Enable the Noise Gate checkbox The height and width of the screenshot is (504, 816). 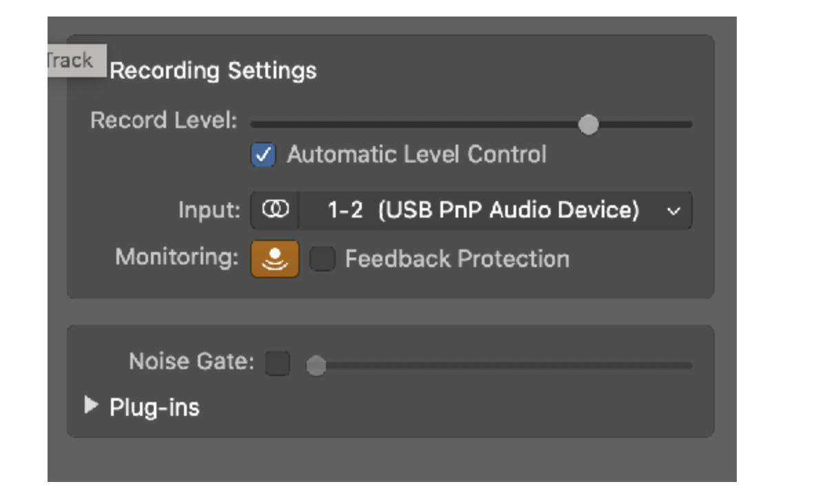pyautogui.click(x=278, y=363)
